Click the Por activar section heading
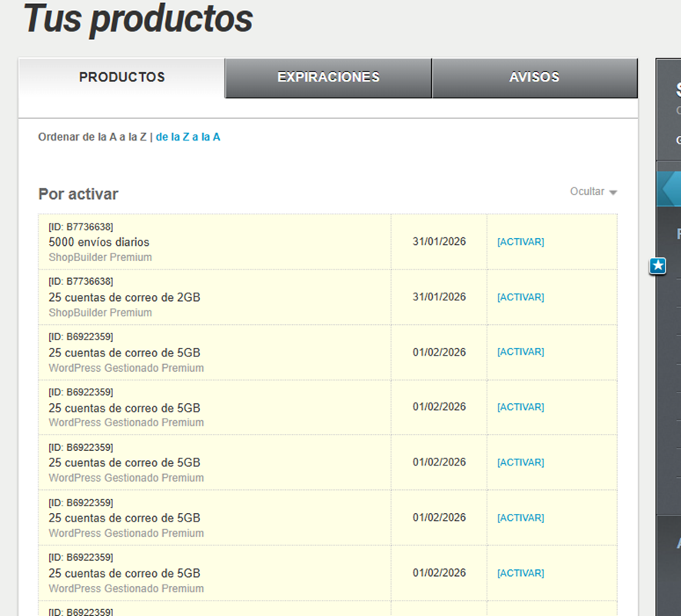Screen dimensions: 681x616 [x=78, y=194]
